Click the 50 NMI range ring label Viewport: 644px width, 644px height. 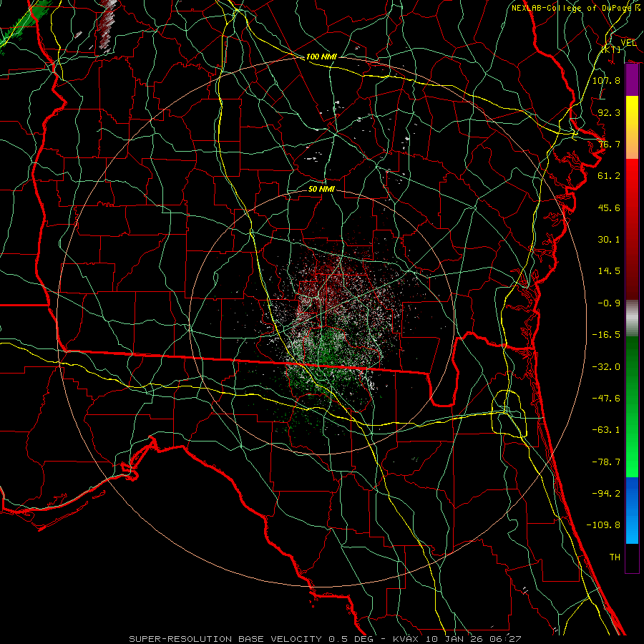[321, 189]
